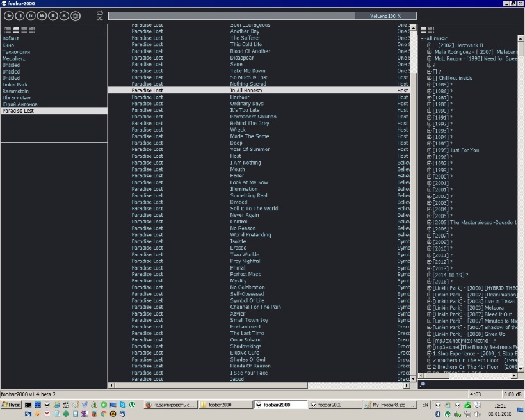Switch to the Library view playlist

[16, 97]
